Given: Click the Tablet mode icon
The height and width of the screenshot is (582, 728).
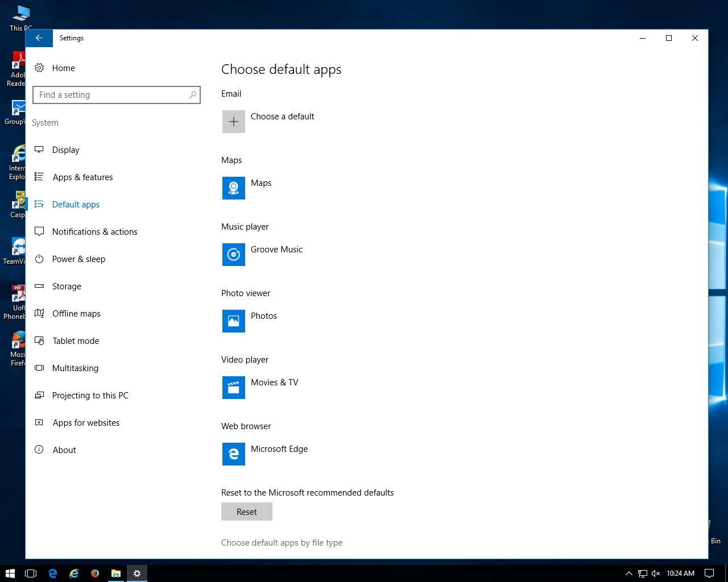Looking at the screenshot, I should point(39,340).
